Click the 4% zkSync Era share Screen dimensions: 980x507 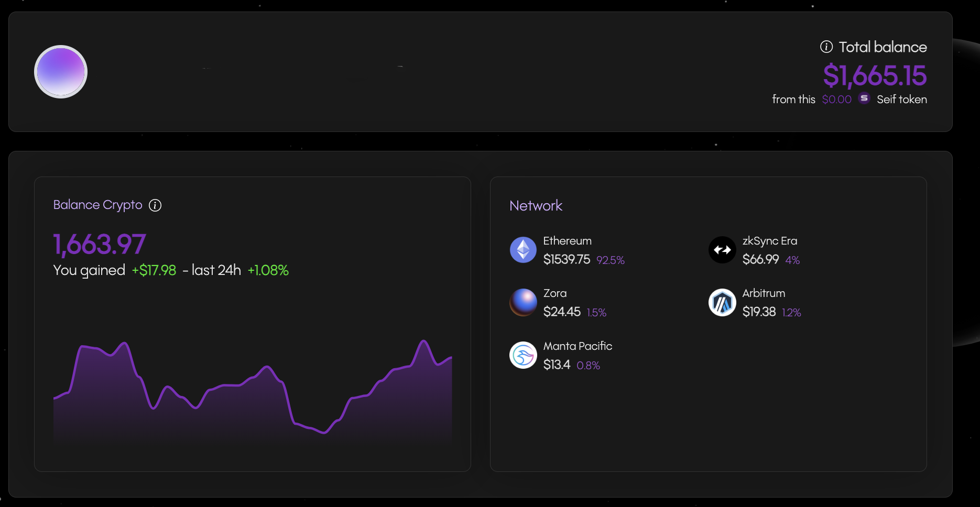point(792,260)
